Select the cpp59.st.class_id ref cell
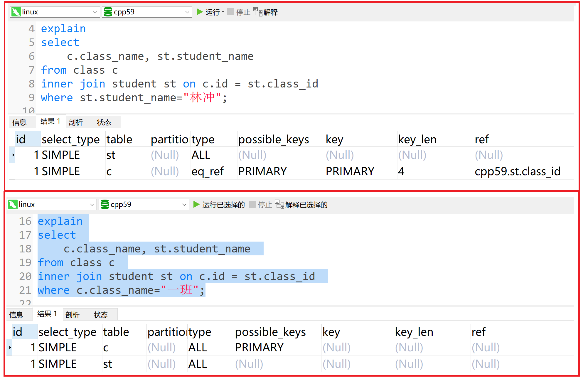 (x=524, y=171)
